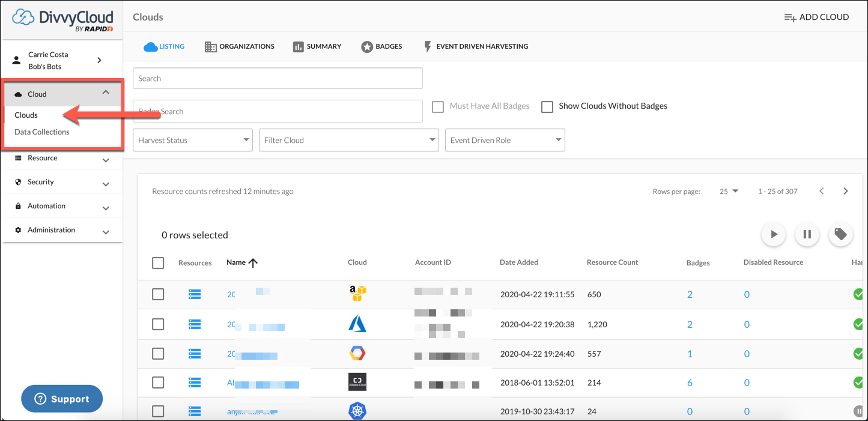Collapse the Cloud menu section
This screenshot has width=868, height=421.
pos(62,94)
